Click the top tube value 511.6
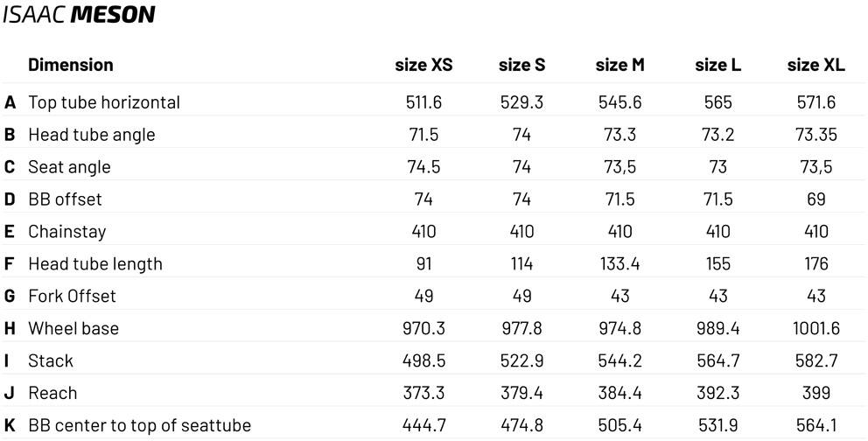 click(x=423, y=102)
